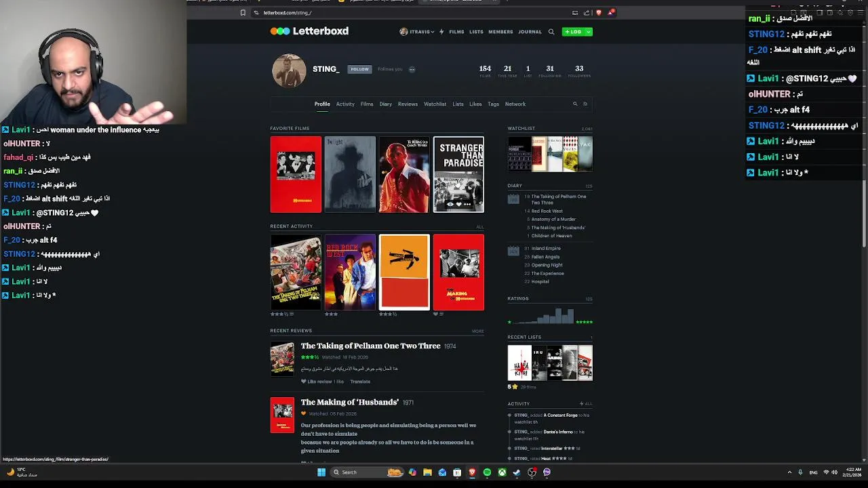Switch to the Watchlist profile tab
The image size is (868, 488).
pos(435,104)
